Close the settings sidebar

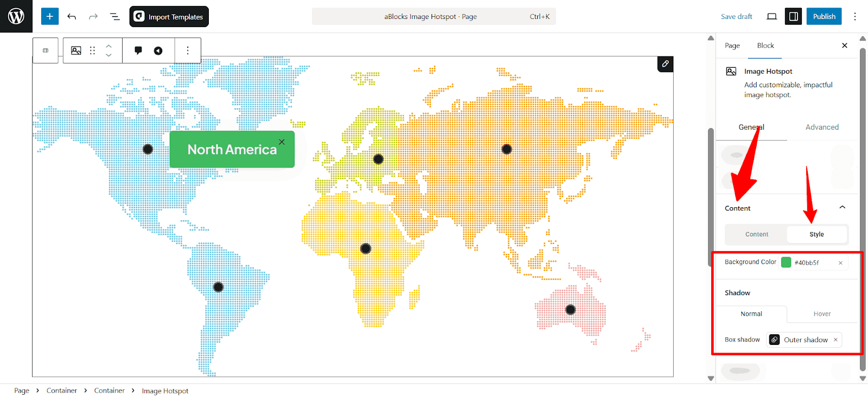tap(844, 46)
